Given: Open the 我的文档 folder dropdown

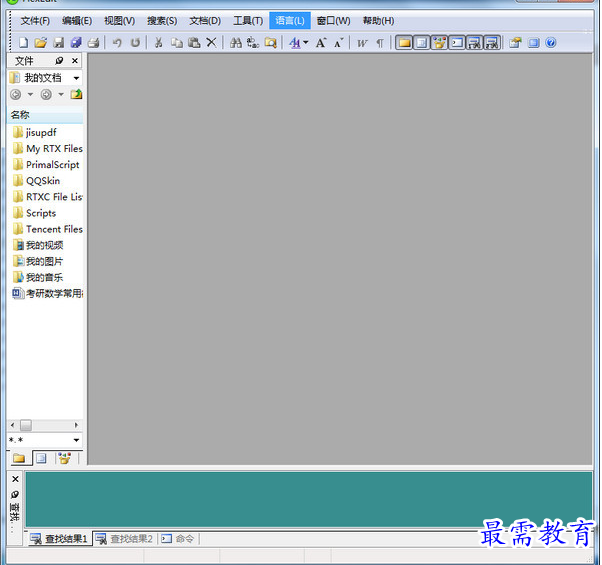Looking at the screenshot, I should coord(77,78).
